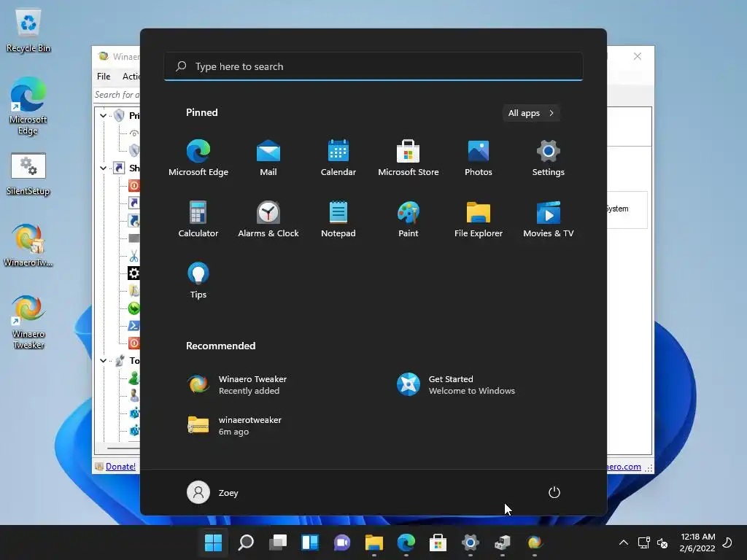Select the SilentSetup desktop icon
Image resolution: width=747 pixels, height=560 pixels.
pos(28,174)
